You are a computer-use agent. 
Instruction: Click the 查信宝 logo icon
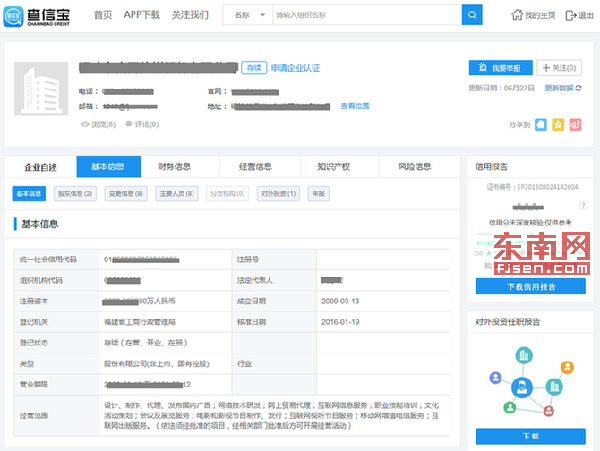[13, 16]
